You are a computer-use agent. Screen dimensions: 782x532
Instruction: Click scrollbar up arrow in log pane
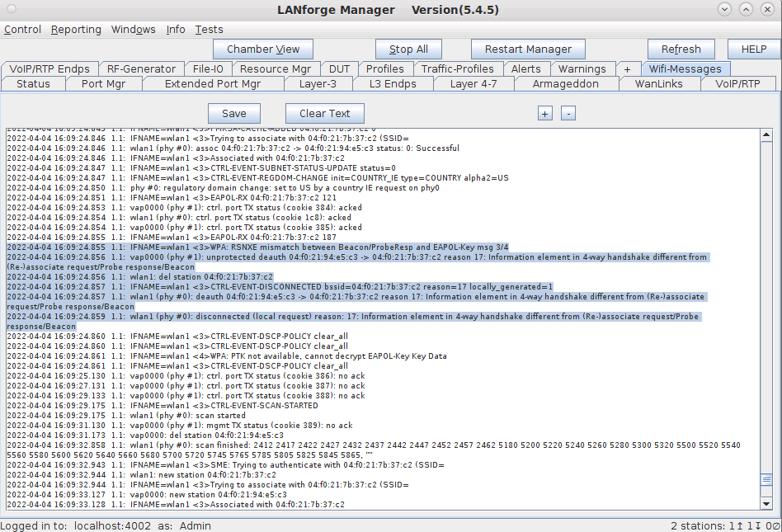766,135
